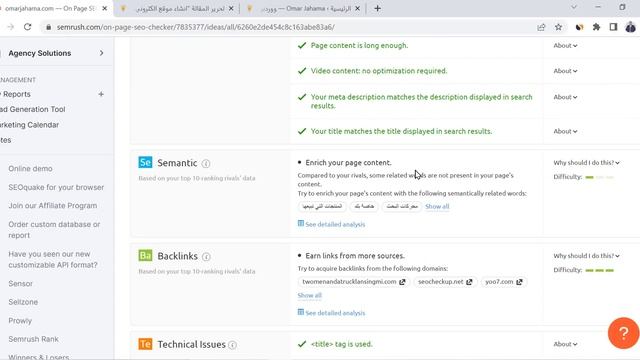This screenshot has width=640, height=360.
Task: Close the Omar Jahama home tab
Action: tap(358, 8)
